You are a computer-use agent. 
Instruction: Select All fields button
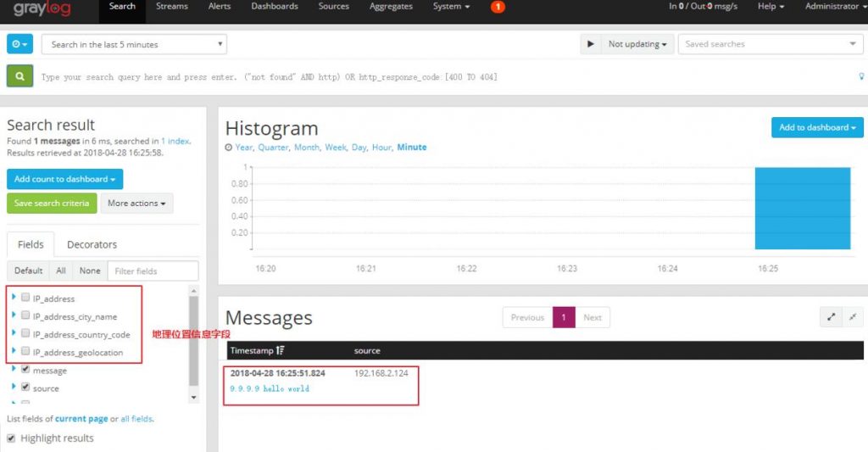[61, 271]
